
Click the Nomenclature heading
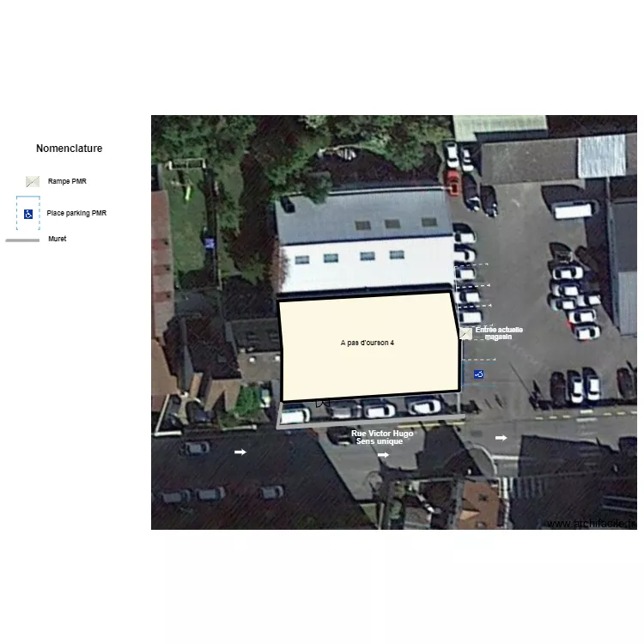(69, 149)
